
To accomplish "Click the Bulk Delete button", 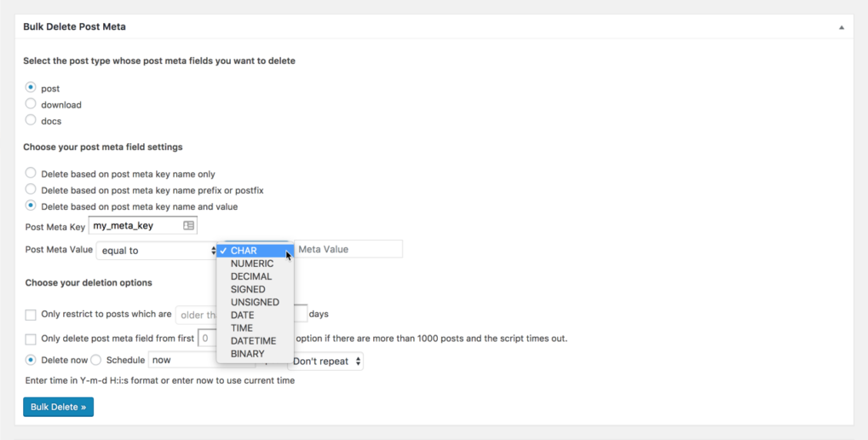I will point(58,407).
